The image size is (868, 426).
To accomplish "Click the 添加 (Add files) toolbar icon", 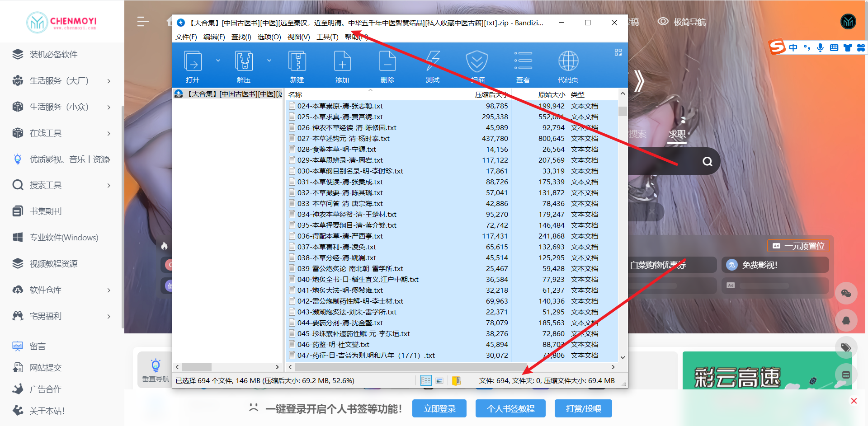I will click(x=342, y=66).
